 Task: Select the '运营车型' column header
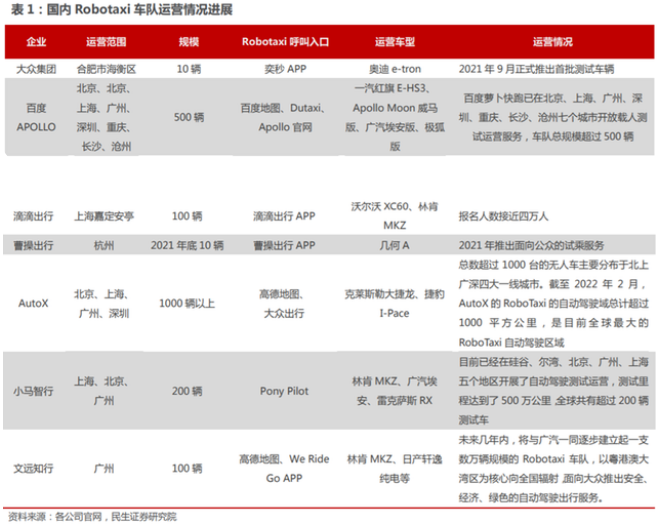coord(395,42)
